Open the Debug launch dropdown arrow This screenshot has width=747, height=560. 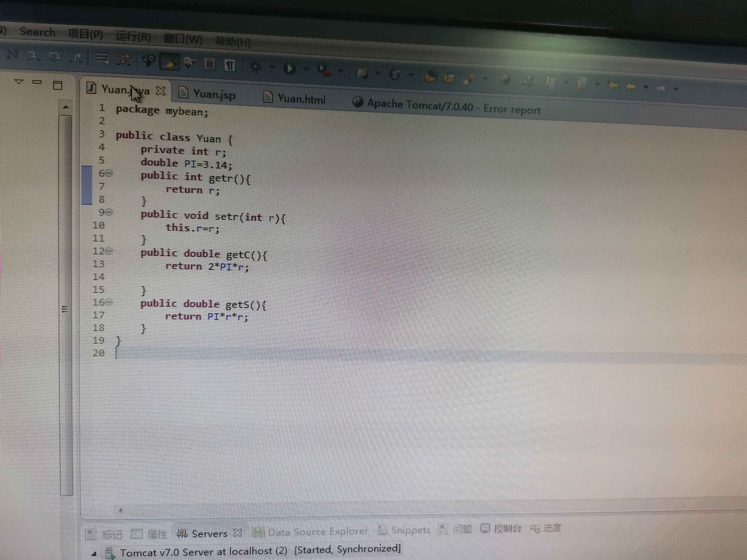(x=272, y=67)
